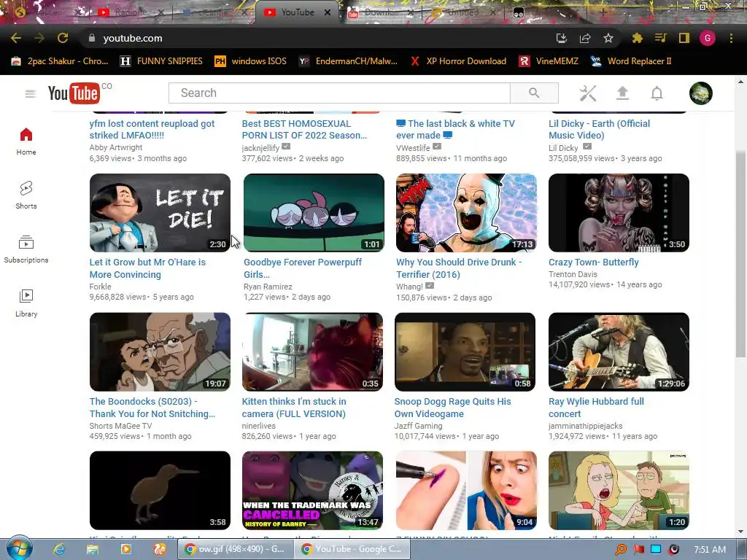The width and height of the screenshot is (747, 560).
Task: Open the Snoop Dogg Rage Quits thumbnail
Action: [x=465, y=352]
